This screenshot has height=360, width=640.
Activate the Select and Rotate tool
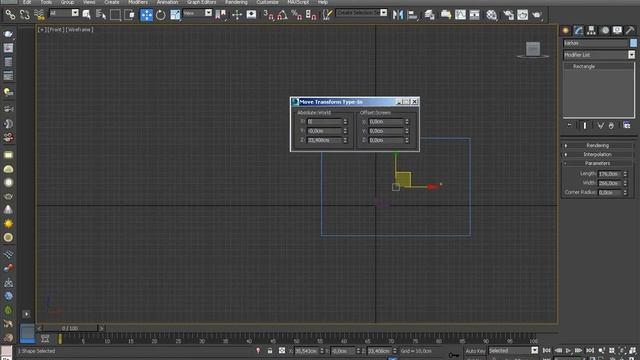[x=160, y=15]
